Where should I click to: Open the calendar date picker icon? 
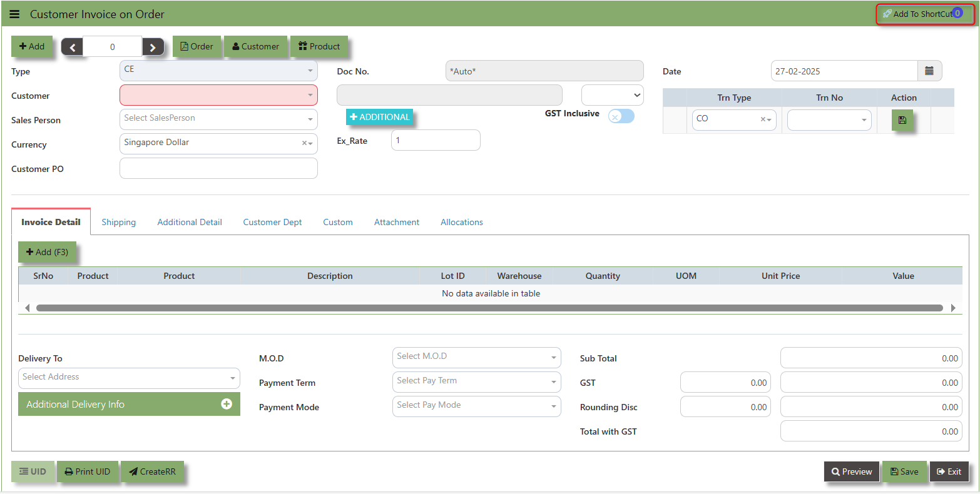pyautogui.click(x=929, y=71)
